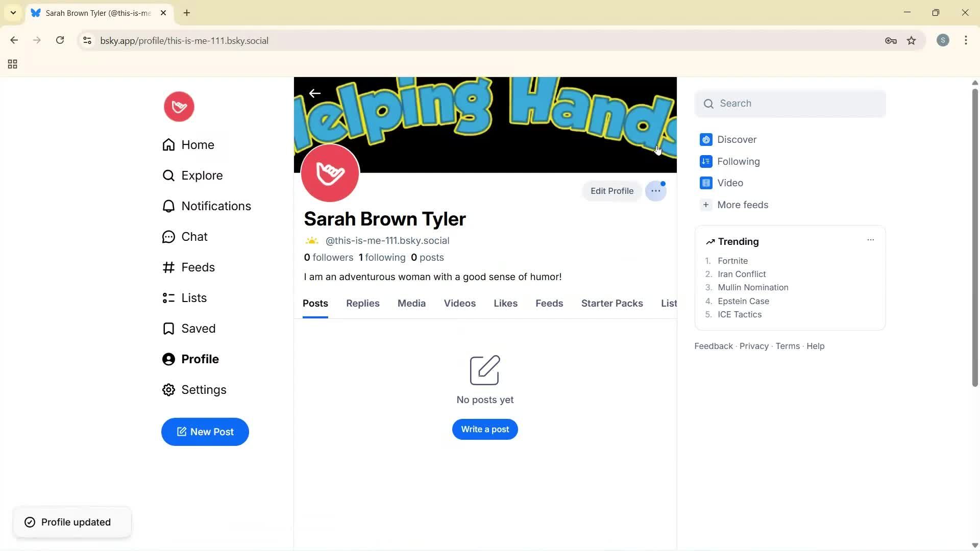Click the back arrow on profile banner

pos(315,93)
